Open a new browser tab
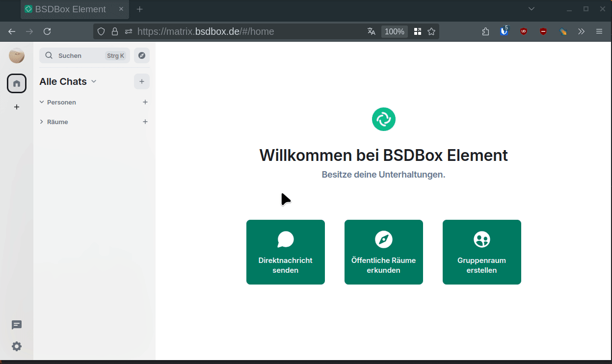Screen dimensions: 612x364 (140, 9)
